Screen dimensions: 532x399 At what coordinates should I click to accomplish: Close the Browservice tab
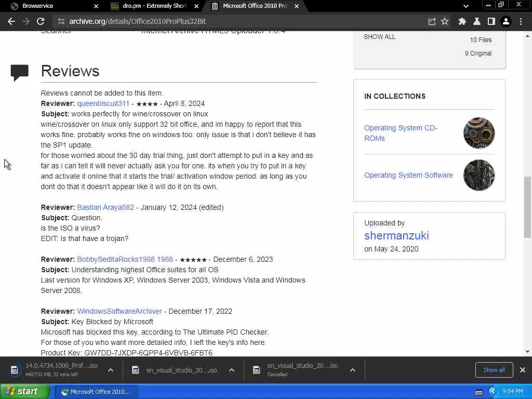96,6
